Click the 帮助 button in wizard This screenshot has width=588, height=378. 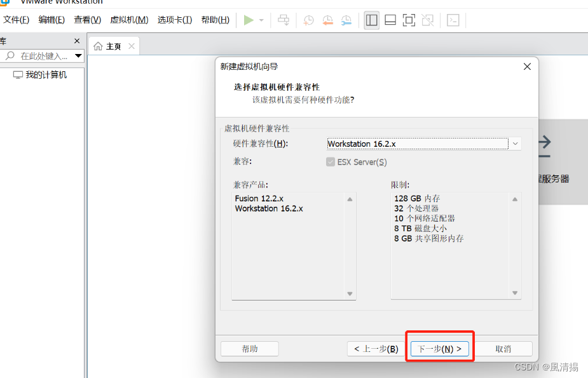[x=250, y=349]
